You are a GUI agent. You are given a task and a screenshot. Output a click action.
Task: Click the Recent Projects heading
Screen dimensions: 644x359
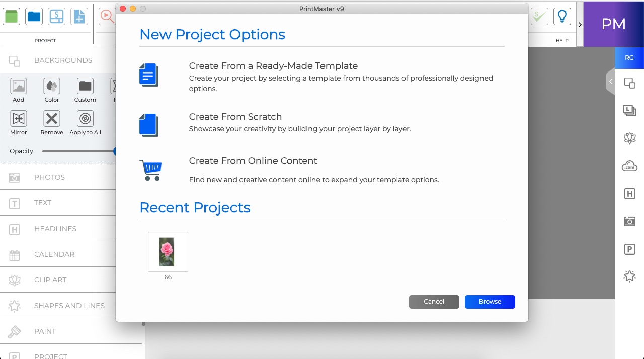195,208
